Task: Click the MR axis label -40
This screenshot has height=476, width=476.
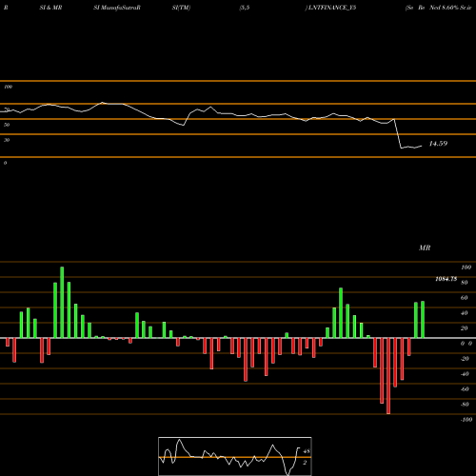Action: pos(465,374)
